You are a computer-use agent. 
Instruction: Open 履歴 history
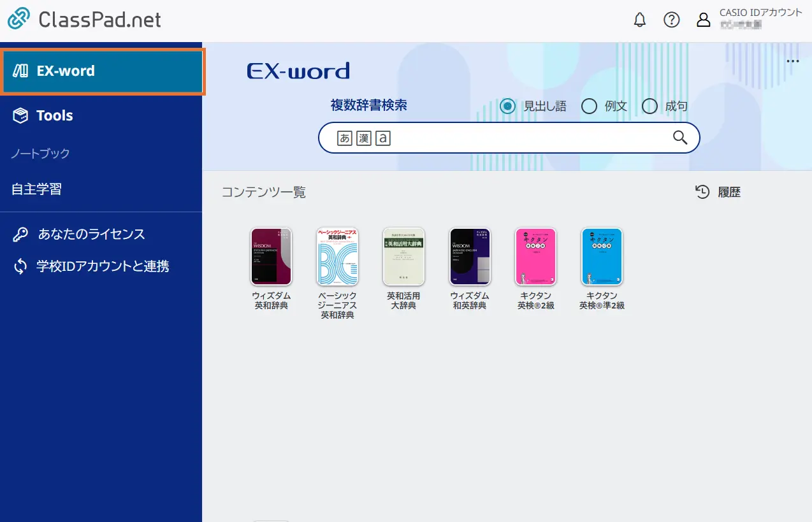pos(718,192)
